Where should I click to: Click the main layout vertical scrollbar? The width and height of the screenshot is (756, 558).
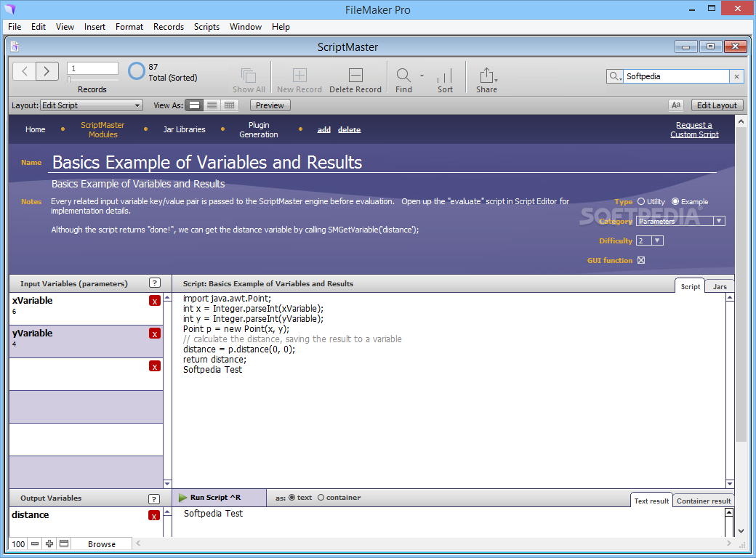[x=741, y=286]
